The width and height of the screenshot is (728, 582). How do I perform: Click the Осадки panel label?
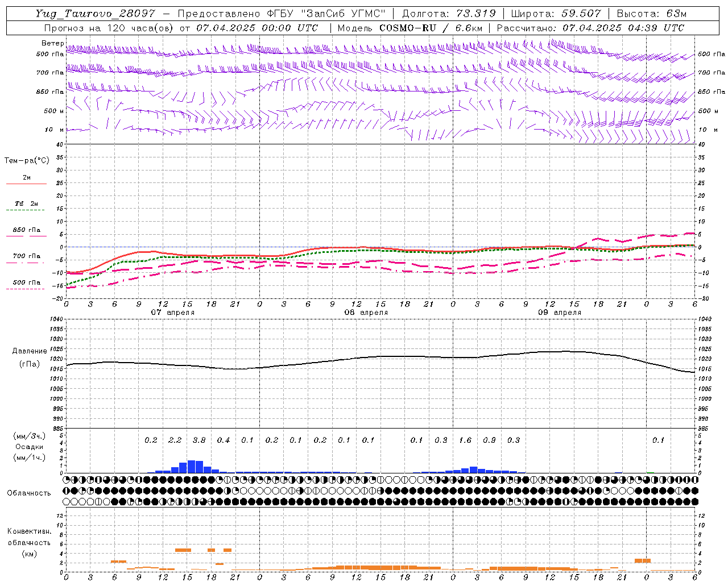[30, 447]
